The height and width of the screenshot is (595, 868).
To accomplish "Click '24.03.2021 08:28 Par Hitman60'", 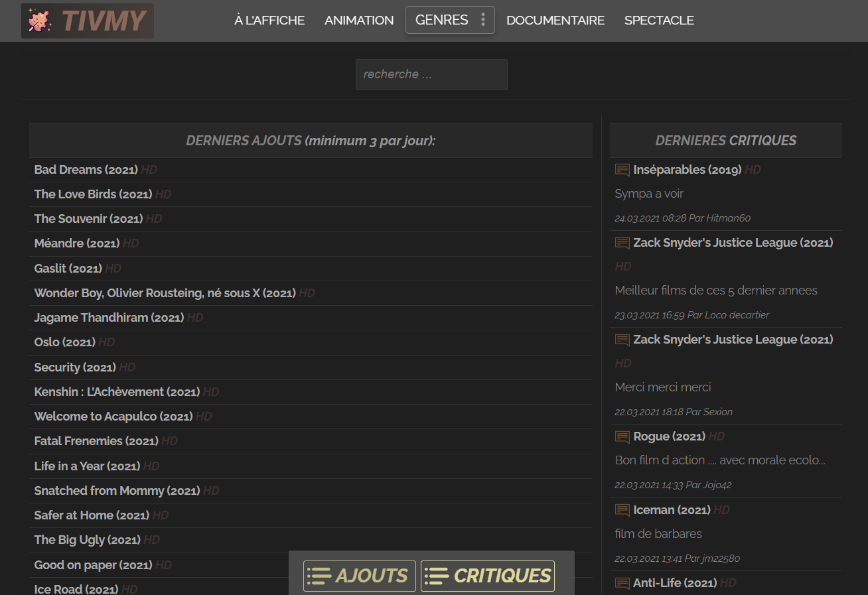I will tap(683, 218).
